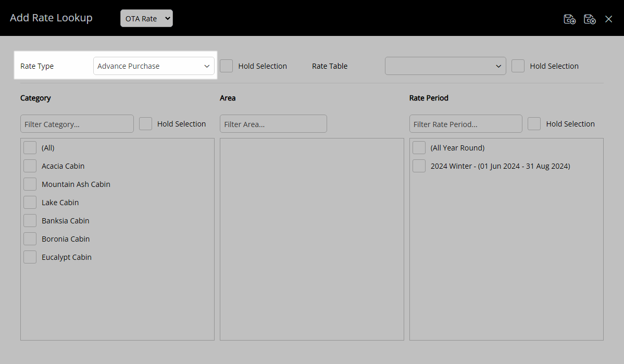Image resolution: width=624 pixels, height=364 pixels.
Task: Focus the Filter Area input field
Action: (273, 124)
